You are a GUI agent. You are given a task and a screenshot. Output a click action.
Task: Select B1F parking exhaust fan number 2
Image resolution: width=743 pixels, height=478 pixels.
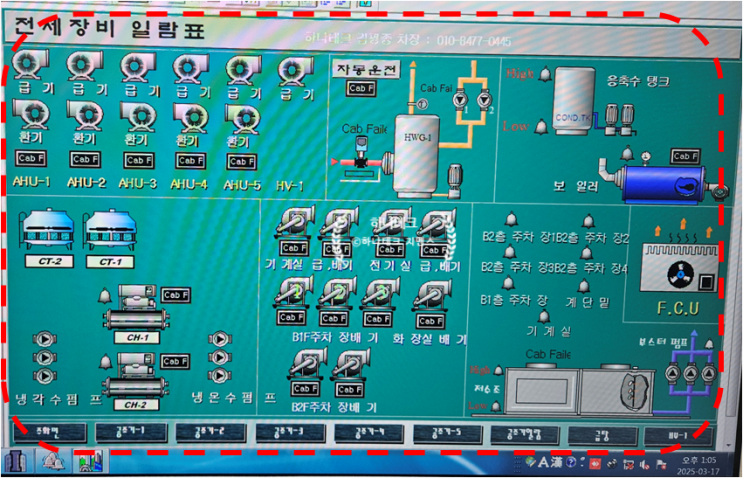[x=337, y=294]
